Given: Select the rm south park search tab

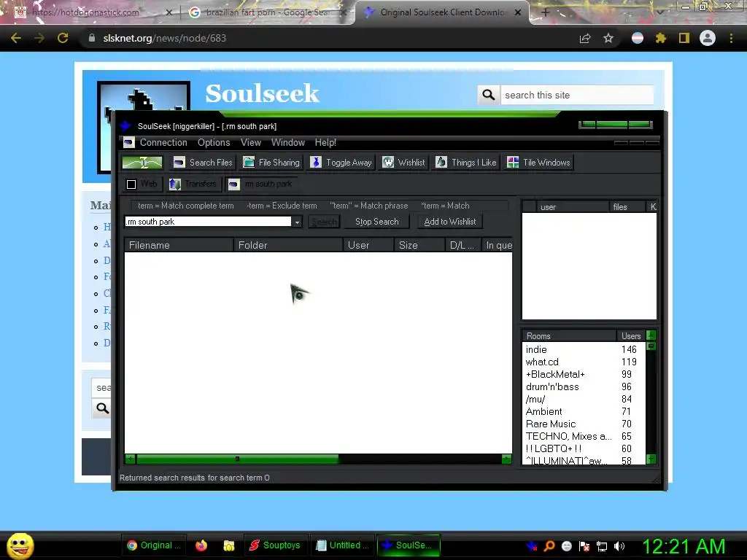Looking at the screenshot, I should (260, 184).
